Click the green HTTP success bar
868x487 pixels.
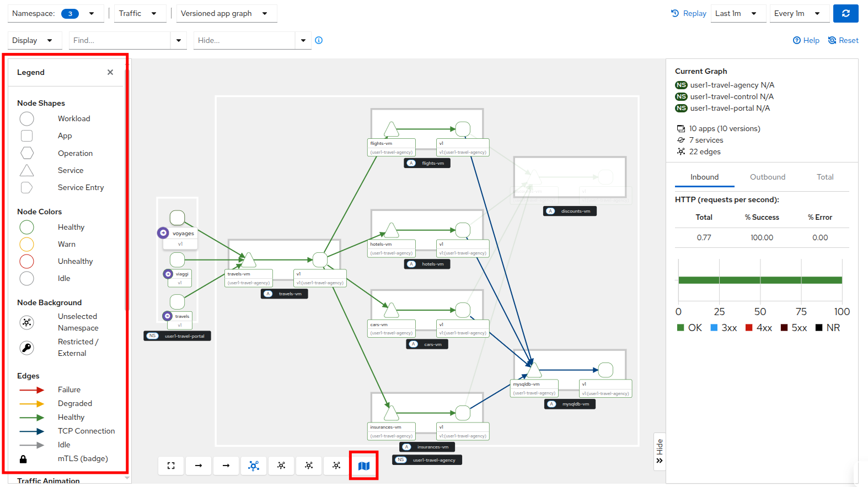point(760,280)
